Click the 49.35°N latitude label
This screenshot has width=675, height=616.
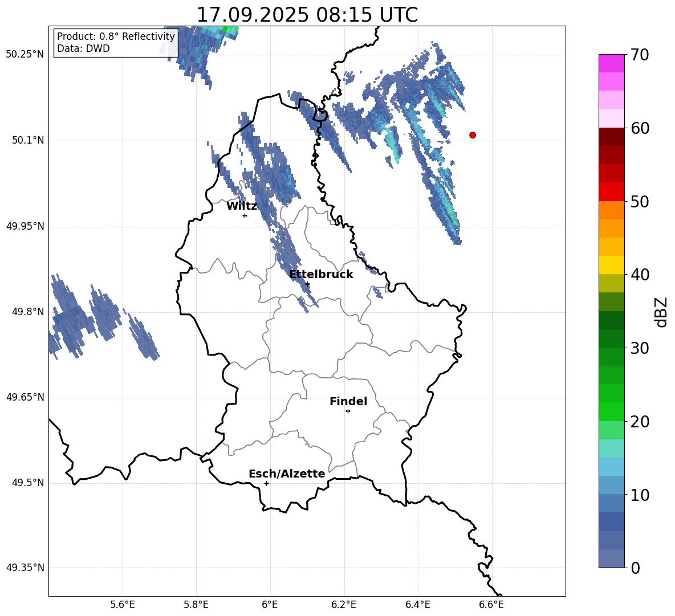[x=25, y=568]
